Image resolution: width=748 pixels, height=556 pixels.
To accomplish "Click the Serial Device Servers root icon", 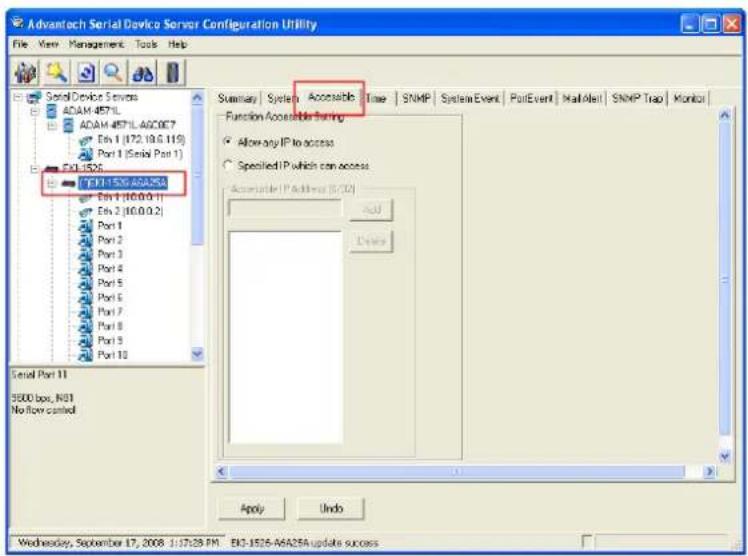I will 33,97.
